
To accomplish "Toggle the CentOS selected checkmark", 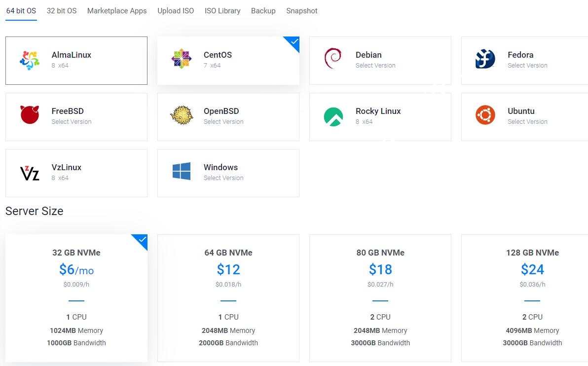I will 294,42.
